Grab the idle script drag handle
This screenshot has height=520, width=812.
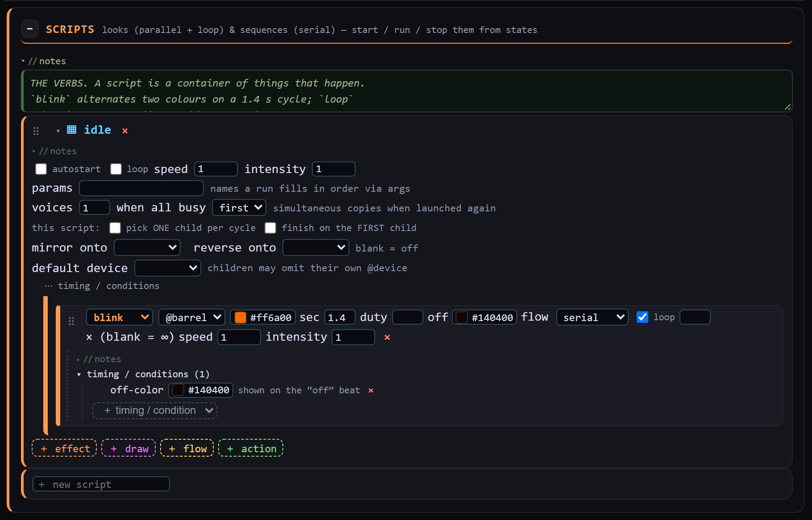[36, 131]
